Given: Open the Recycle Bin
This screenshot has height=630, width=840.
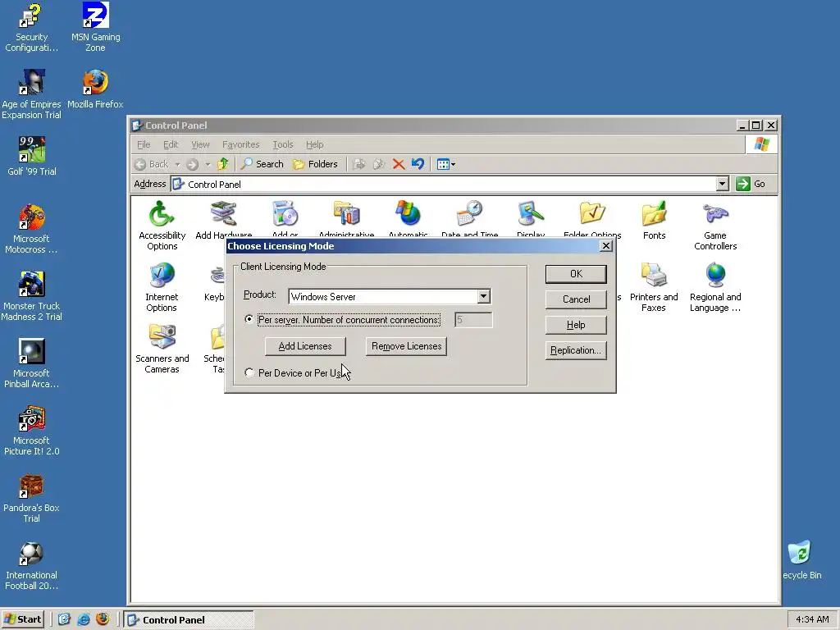Looking at the screenshot, I should [x=801, y=559].
